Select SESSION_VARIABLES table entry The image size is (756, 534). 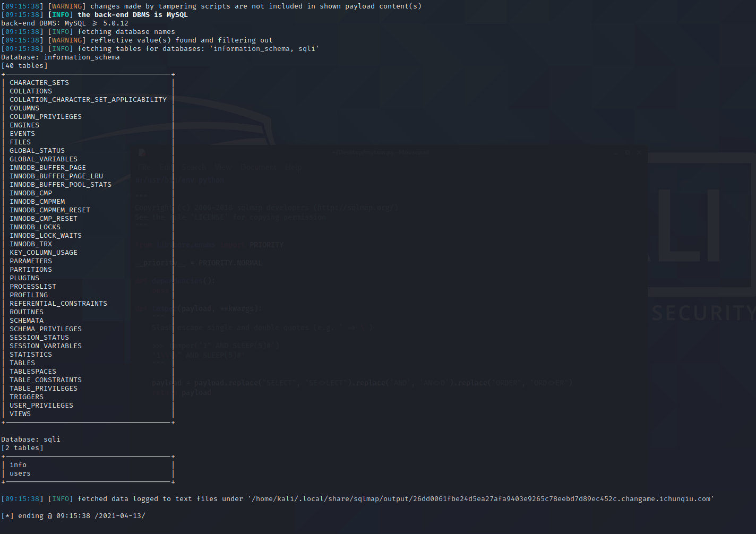coord(46,346)
